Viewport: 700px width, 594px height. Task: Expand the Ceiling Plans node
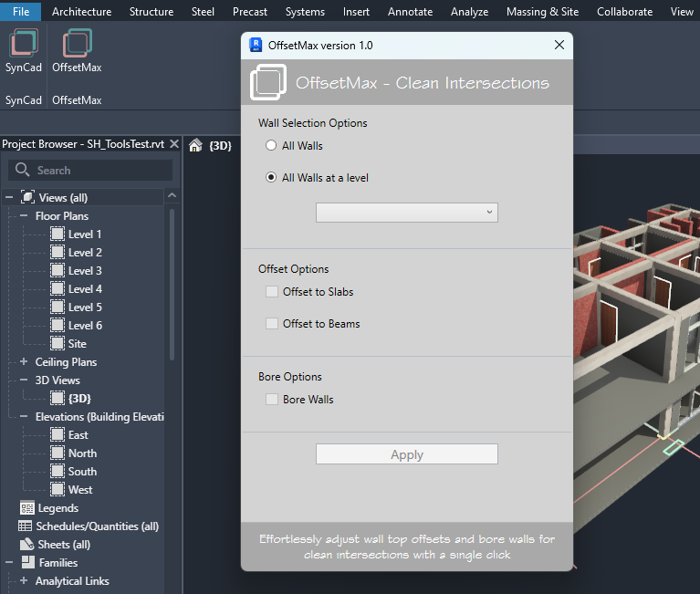coord(24,361)
